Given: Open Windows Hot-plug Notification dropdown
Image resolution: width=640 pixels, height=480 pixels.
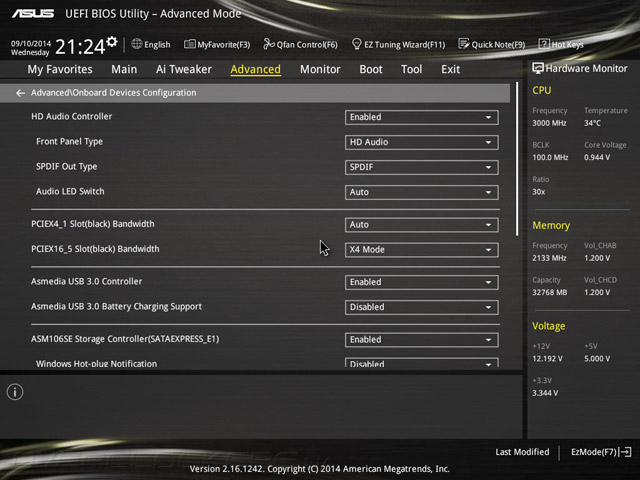Looking at the screenshot, I should pyautogui.click(x=422, y=363).
